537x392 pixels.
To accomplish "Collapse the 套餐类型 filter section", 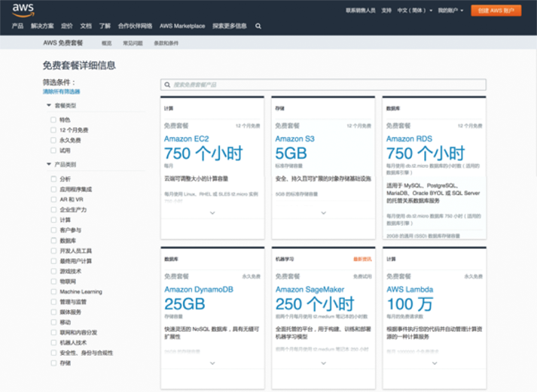I will 49,105.
